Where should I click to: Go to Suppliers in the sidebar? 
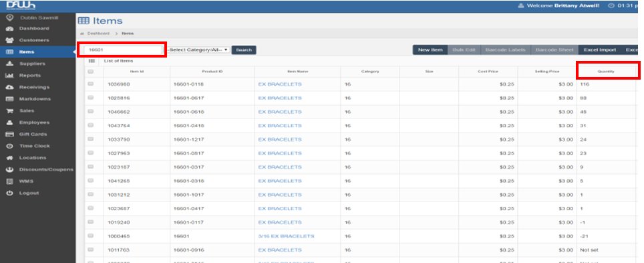[x=32, y=64]
